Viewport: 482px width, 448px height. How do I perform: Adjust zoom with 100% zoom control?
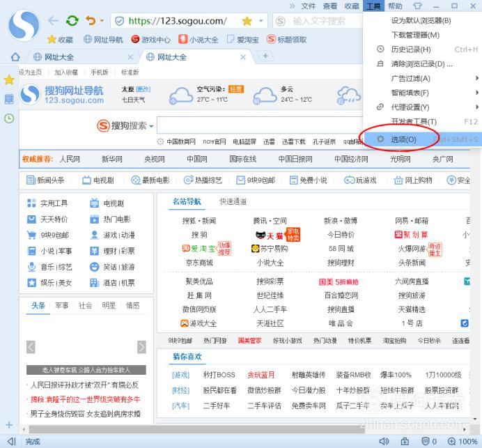(462, 442)
